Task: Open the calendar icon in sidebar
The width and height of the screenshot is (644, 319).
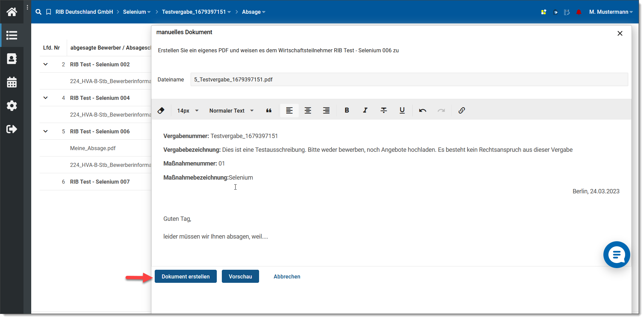Action: (12, 82)
